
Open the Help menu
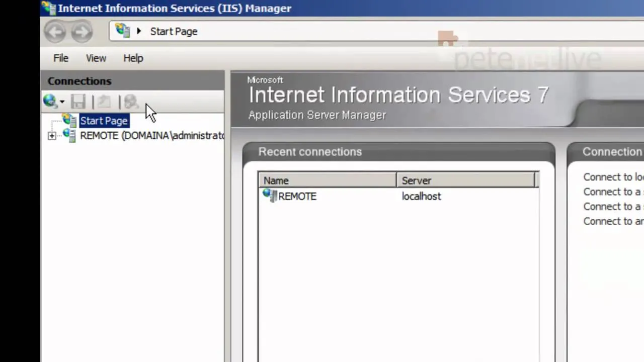(x=133, y=58)
